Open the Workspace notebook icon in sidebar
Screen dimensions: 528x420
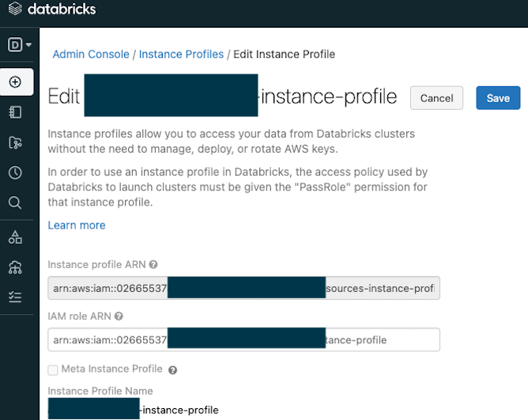(15, 112)
